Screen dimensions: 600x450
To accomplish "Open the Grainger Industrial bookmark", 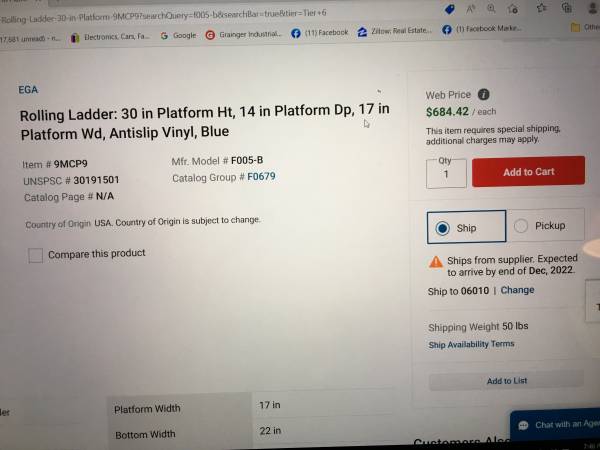I will click(243, 34).
